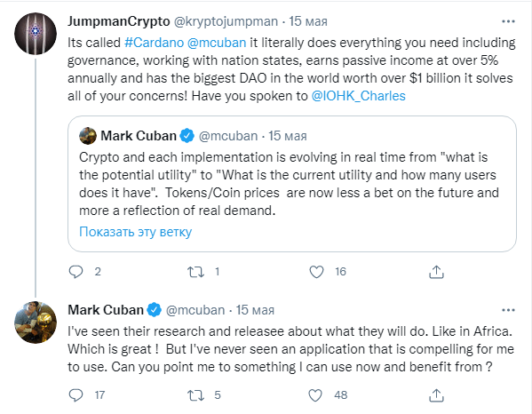The width and height of the screenshot is (532, 414).
Task: Open more options on Mark Cuban's tweet
Action: [x=508, y=310]
